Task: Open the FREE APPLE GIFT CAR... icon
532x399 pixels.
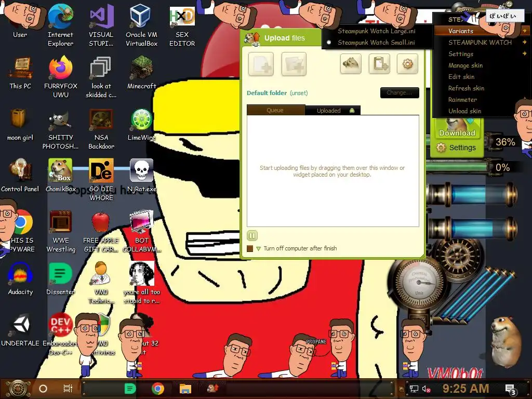Action: (101, 231)
